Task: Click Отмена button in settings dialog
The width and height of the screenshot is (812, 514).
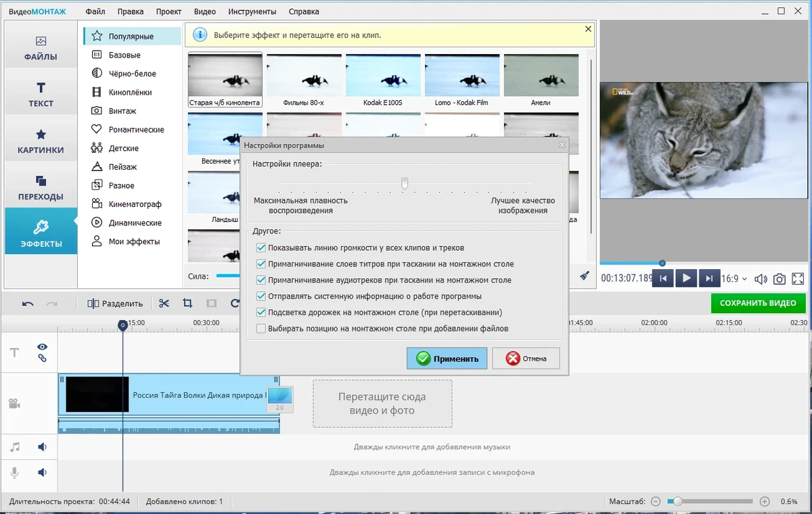Action: click(x=526, y=358)
